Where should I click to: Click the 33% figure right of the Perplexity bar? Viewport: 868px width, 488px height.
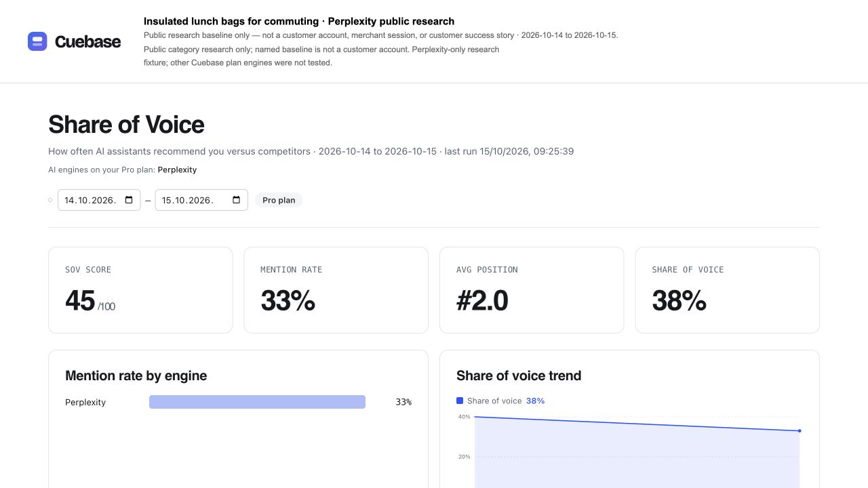click(403, 402)
